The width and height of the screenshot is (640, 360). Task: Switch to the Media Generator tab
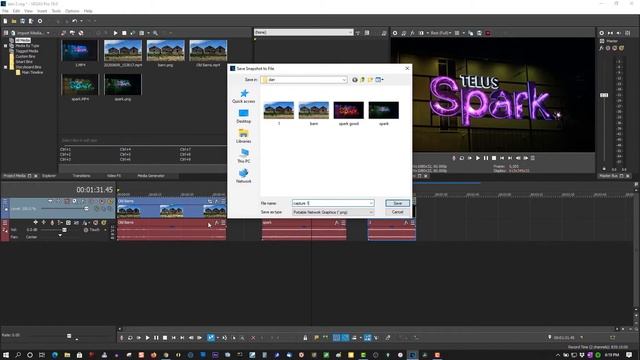tap(151, 176)
